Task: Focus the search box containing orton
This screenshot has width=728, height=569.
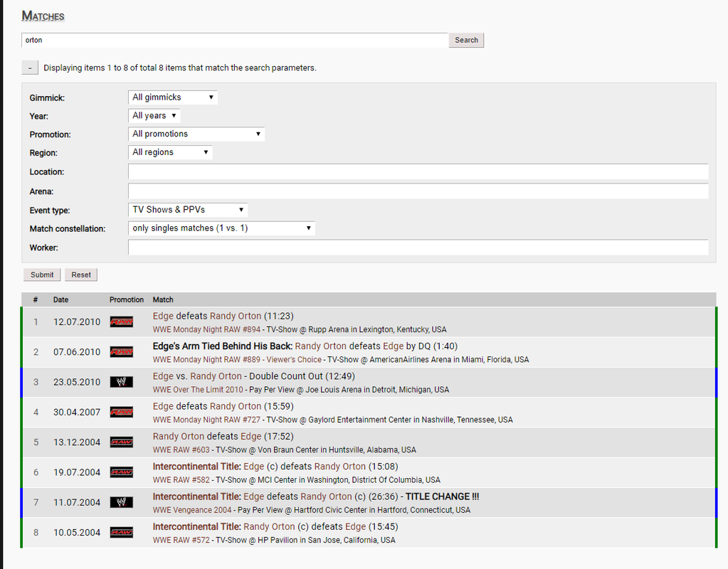Action: point(235,40)
